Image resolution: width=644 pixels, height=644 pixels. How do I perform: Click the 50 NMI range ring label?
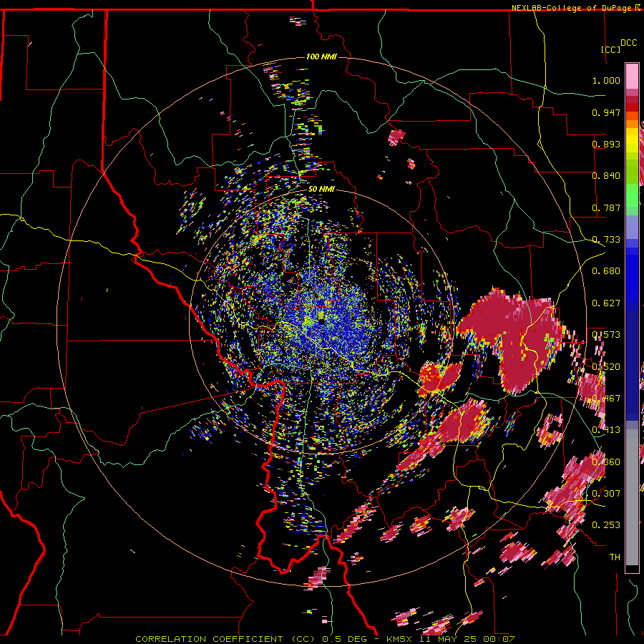click(321, 189)
